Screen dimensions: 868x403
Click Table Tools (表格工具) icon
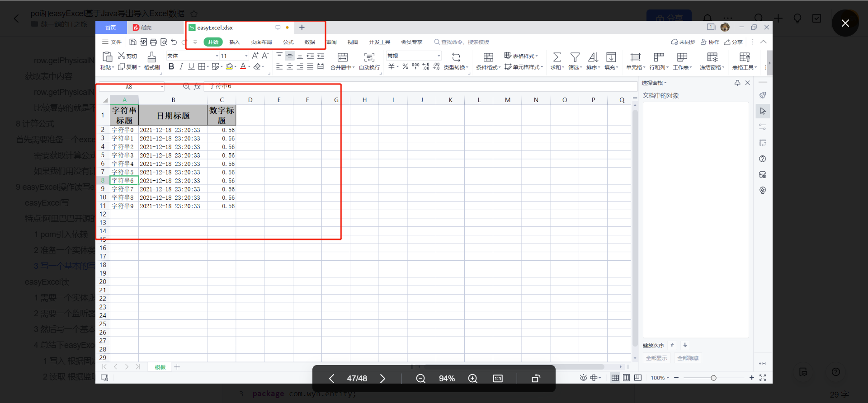coord(744,57)
